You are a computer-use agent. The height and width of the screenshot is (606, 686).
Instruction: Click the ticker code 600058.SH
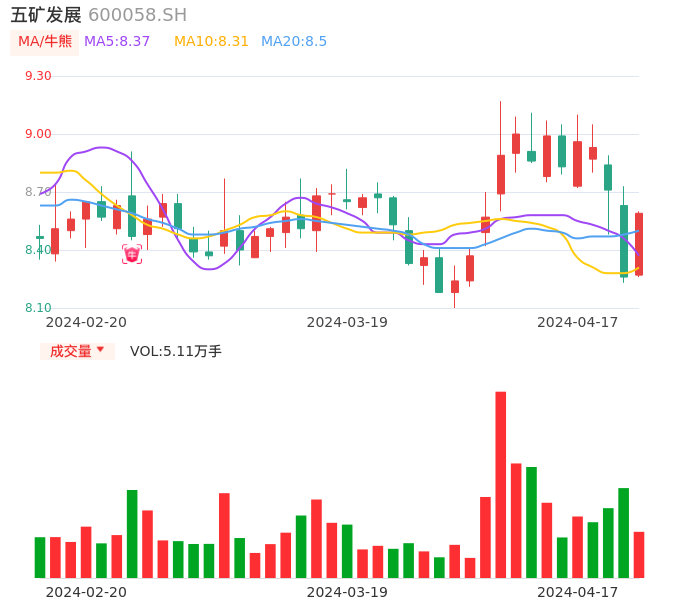137,15
